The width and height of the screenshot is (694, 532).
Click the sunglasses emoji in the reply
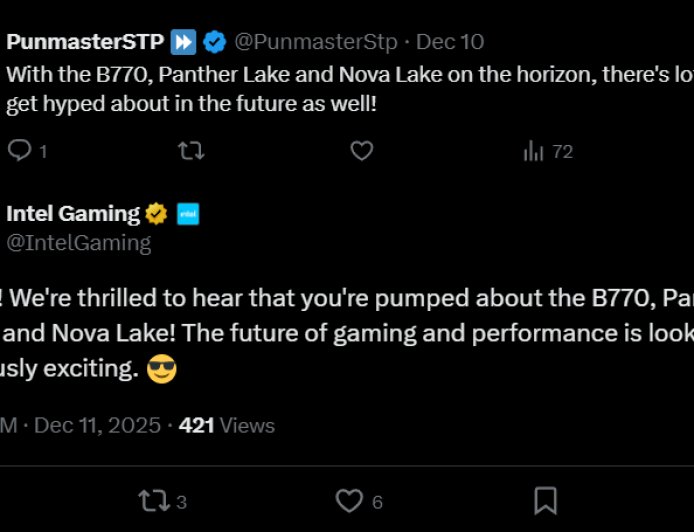pos(161,370)
